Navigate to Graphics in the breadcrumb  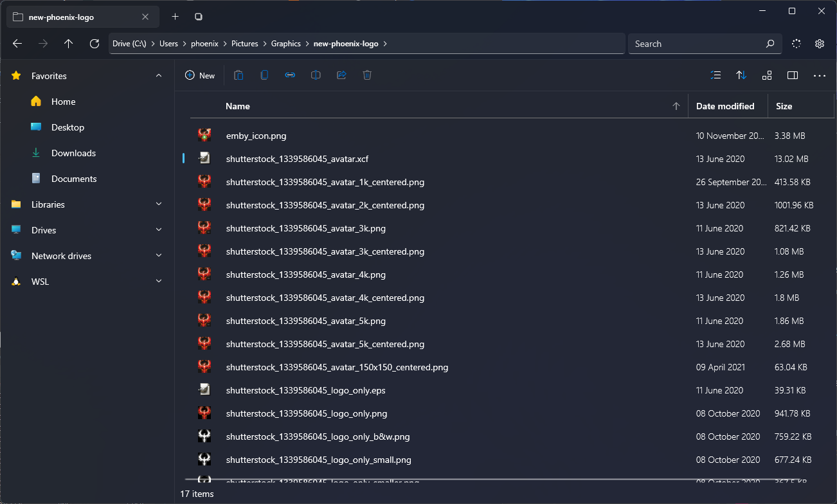pyautogui.click(x=286, y=44)
